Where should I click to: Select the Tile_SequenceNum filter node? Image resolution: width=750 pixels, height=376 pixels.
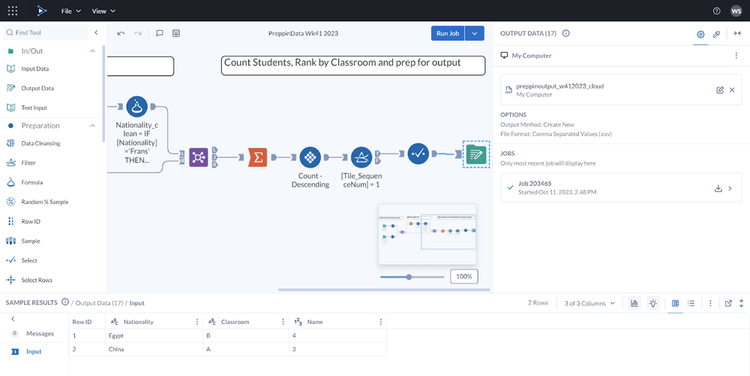click(x=361, y=157)
